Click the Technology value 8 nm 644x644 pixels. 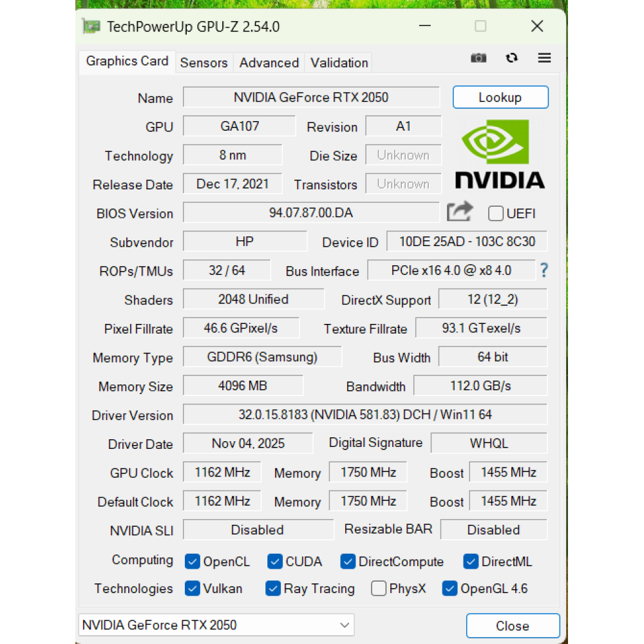(x=232, y=155)
